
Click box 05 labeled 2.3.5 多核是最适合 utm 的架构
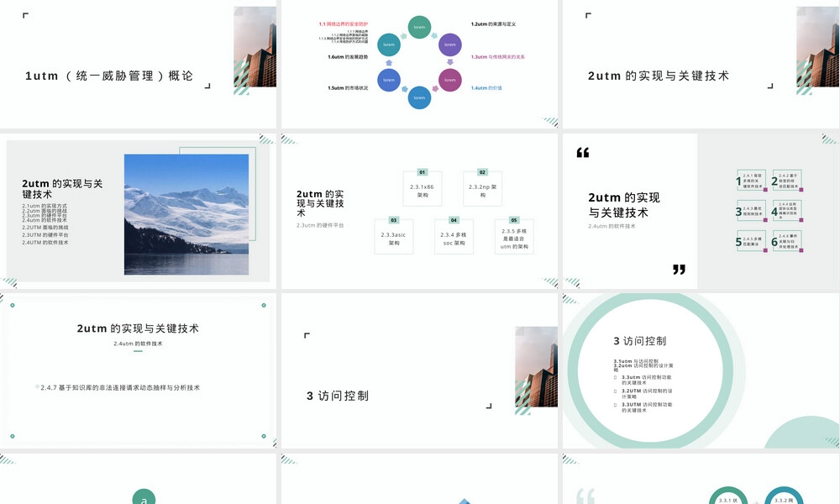514,236
